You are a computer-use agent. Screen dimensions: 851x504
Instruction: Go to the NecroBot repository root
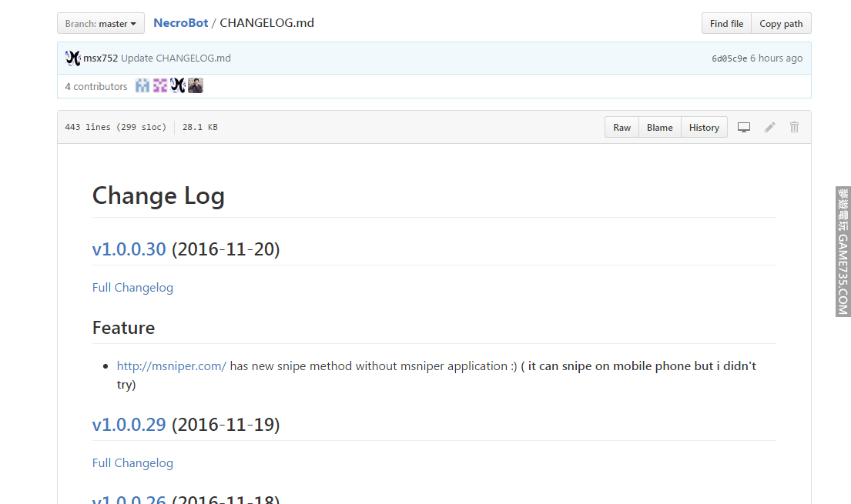[x=181, y=23]
